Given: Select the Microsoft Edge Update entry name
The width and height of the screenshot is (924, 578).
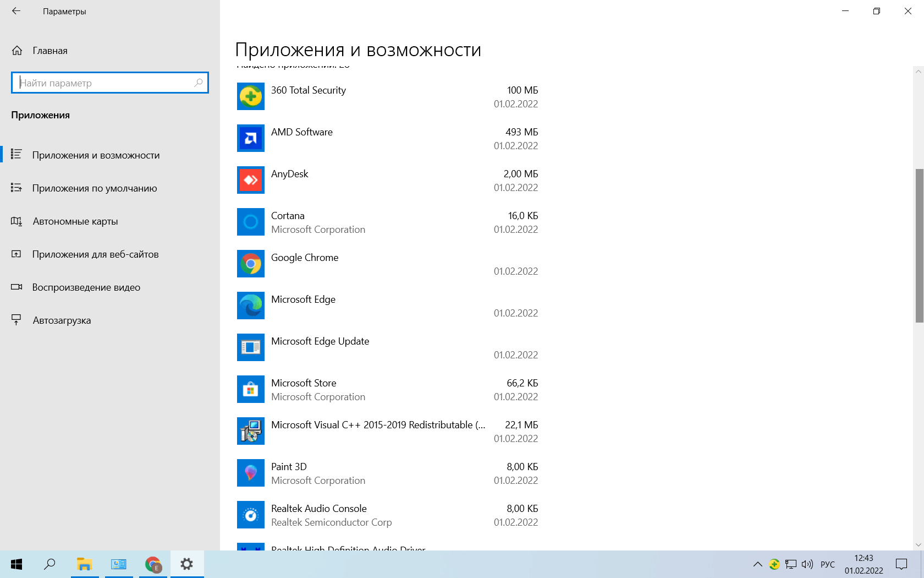Looking at the screenshot, I should [x=320, y=341].
